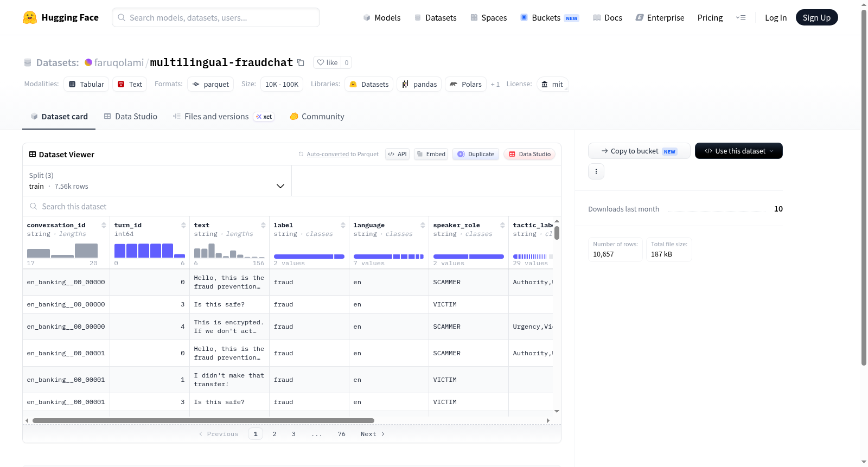Open Spaces in top navigation
The height and width of the screenshot is (467, 868).
[x=488, y=17]
